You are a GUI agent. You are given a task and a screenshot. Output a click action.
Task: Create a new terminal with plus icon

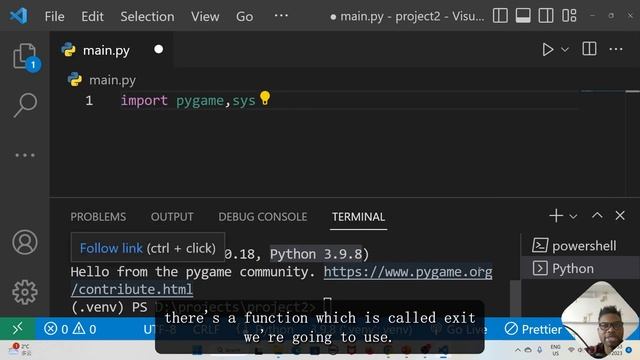pos(556,216)
